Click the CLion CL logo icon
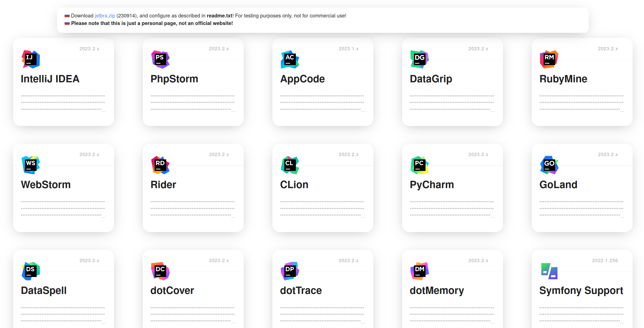This screenshot has height=328, width=644. coord(290,165)
